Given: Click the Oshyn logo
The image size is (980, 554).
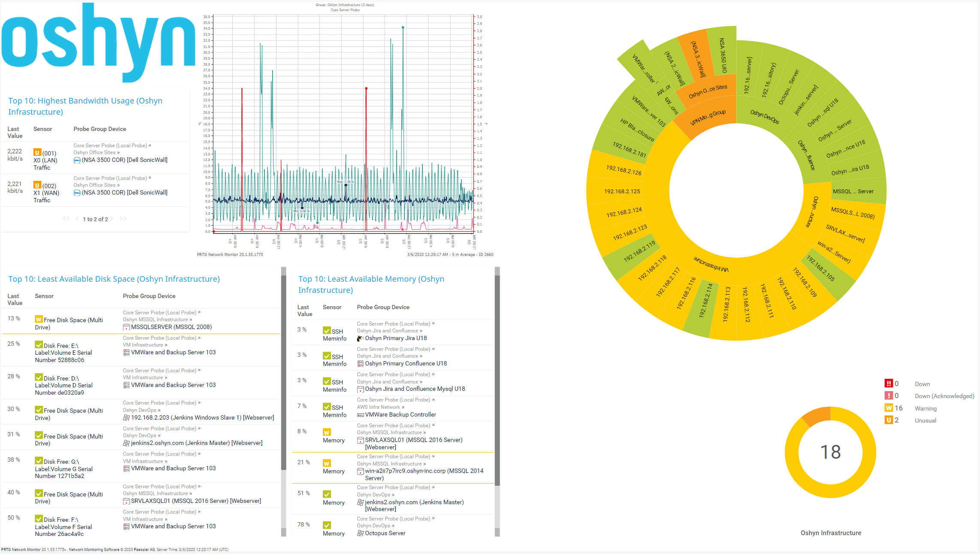Looking at the screenshot, I should 98,43.
